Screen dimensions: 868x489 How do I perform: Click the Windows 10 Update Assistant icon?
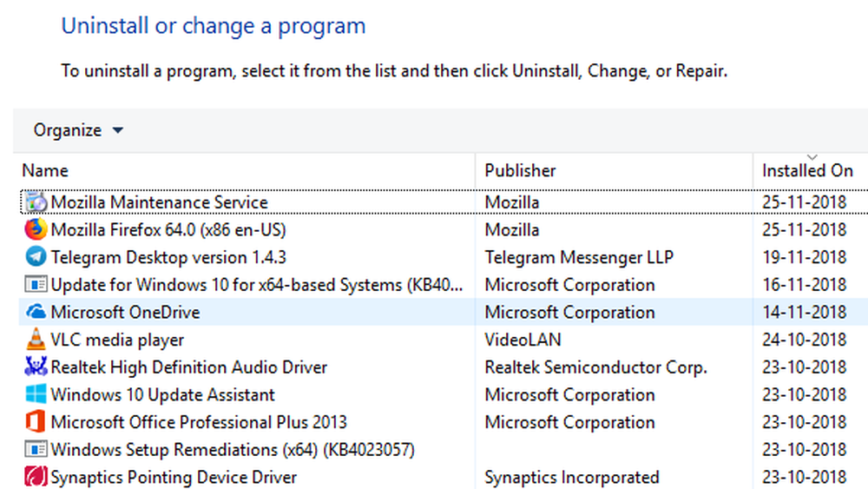[x=36, y=395]
